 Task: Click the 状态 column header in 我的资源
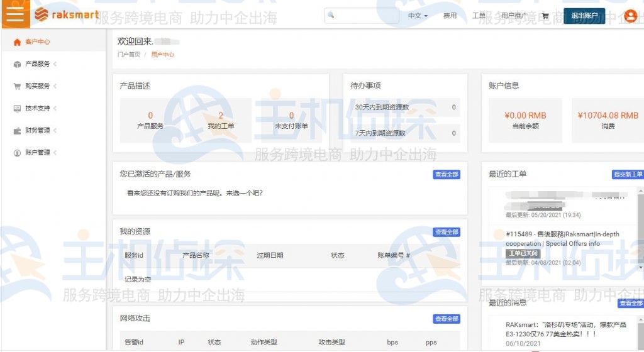click(x=338, y=255)
